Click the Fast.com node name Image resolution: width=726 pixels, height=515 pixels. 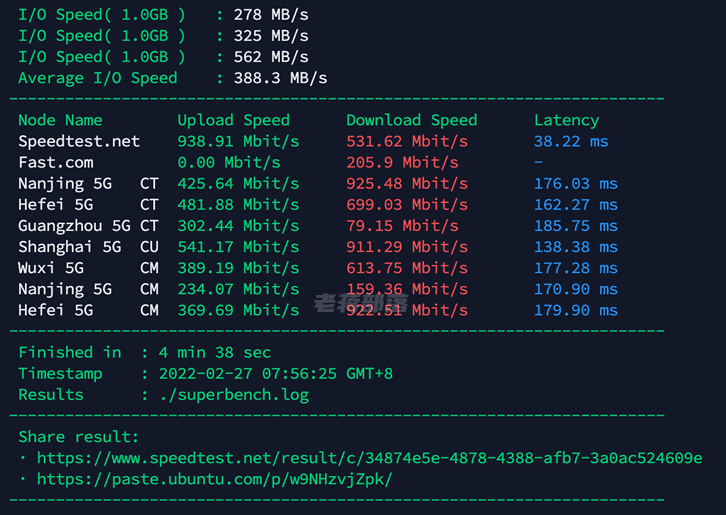[x=56, y=163]
